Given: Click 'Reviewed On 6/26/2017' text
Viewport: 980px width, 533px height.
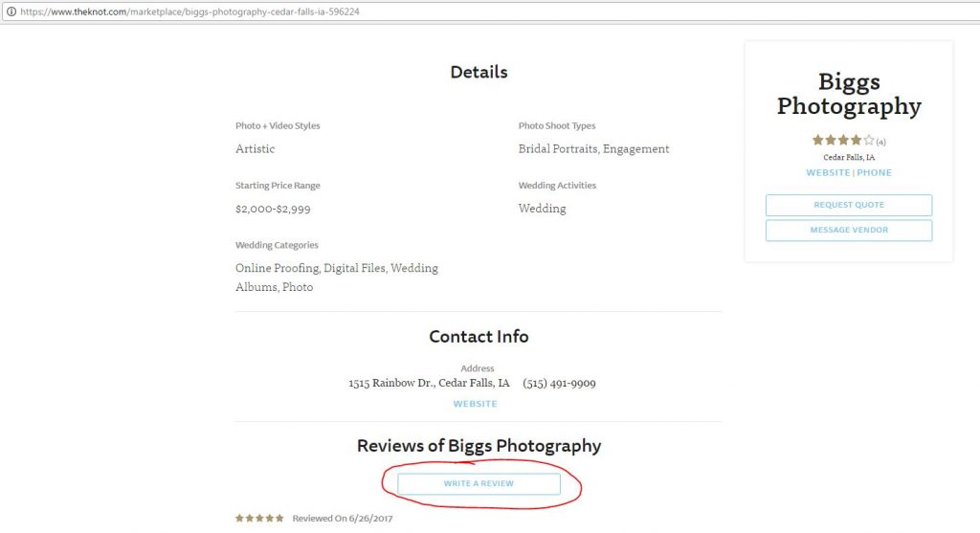Looking at the screenshot, I should (x=343, y=518).
